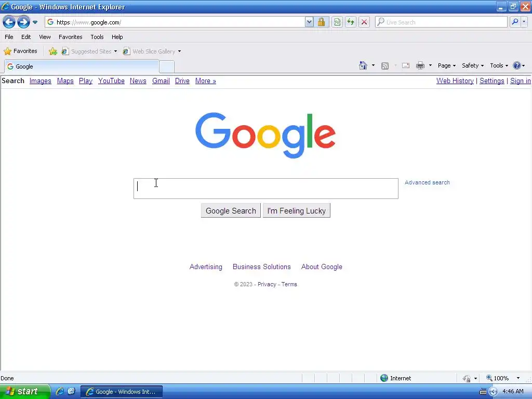This screenshot has height=399, width=532.
Task: Open Web Slice Gallery dropdown
Action: [152, 51]
